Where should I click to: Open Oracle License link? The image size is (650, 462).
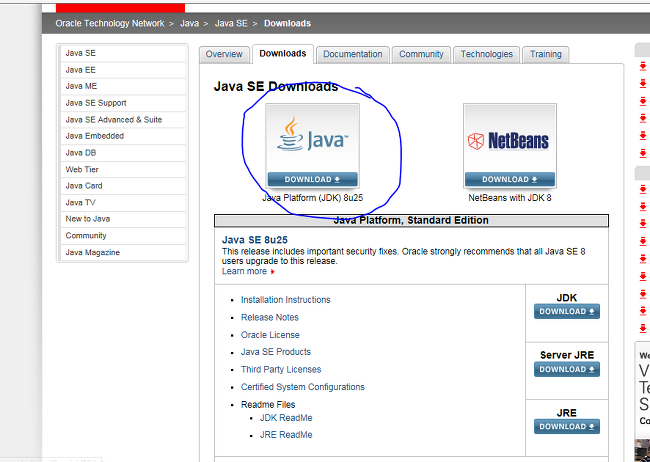[270, 335]
